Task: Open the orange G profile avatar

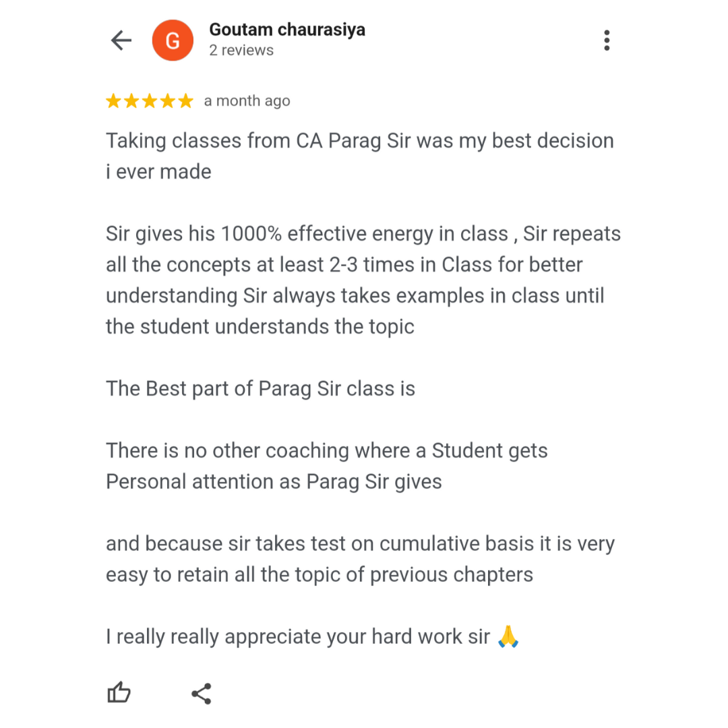Action: click(173, 40)
